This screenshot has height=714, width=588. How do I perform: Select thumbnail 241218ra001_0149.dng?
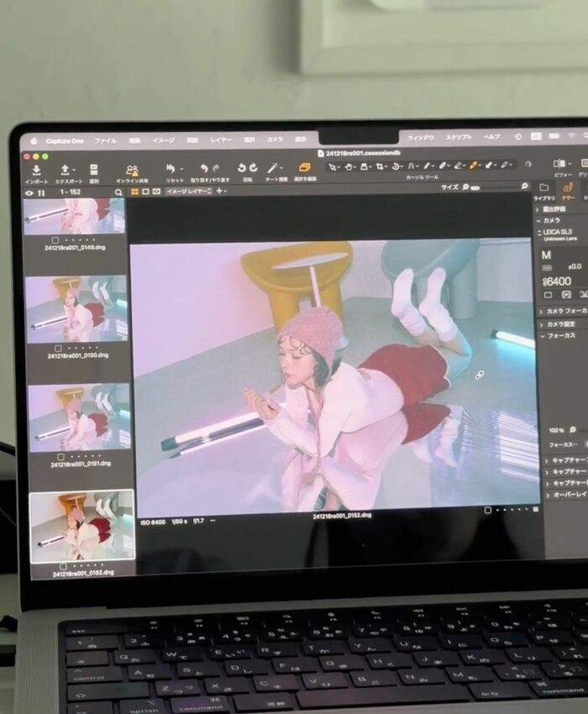point(74,216)
